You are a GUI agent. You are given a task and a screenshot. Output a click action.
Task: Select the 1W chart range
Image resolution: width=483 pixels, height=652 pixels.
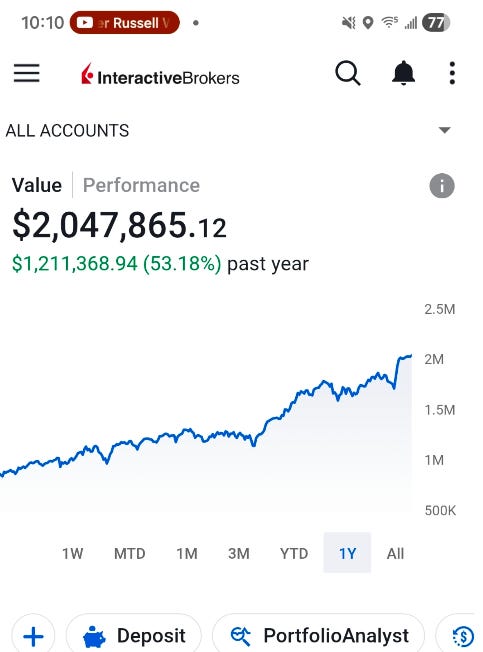click(x=72, y=553)
